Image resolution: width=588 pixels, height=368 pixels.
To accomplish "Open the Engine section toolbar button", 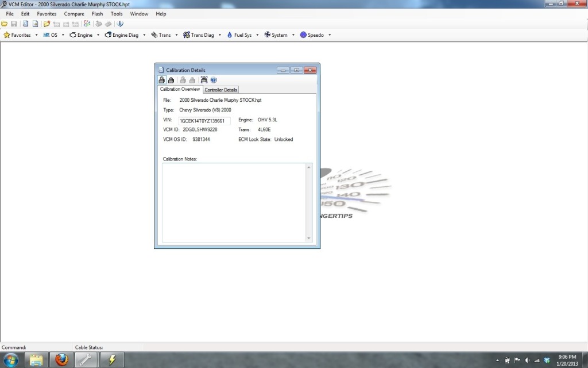I will click(x=81, y=35).
